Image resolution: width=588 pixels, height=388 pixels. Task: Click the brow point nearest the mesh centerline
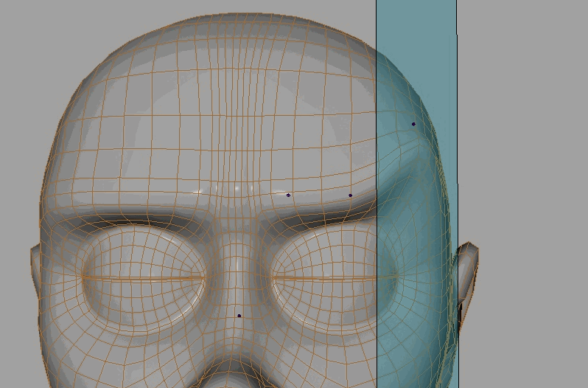[x=288, y=195]
